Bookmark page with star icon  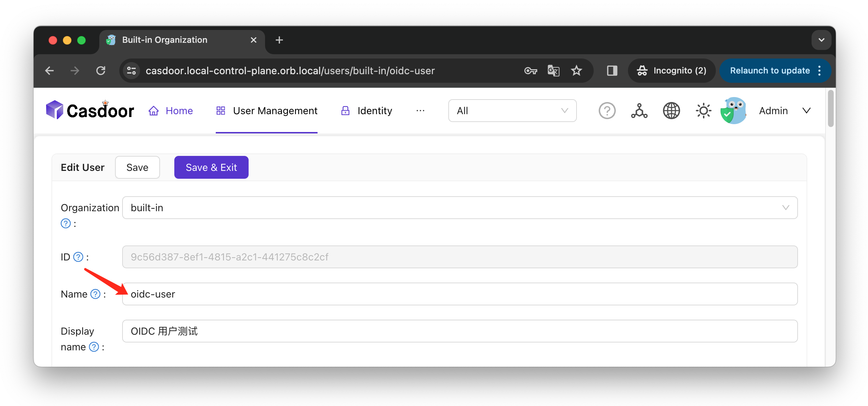coord(577,71)
